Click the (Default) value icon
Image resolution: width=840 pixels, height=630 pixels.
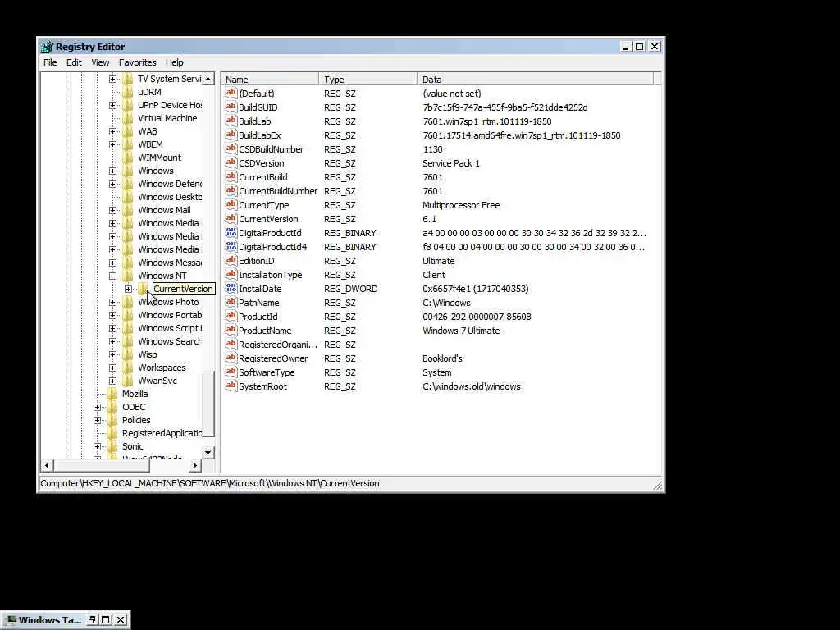click(231, 93)
